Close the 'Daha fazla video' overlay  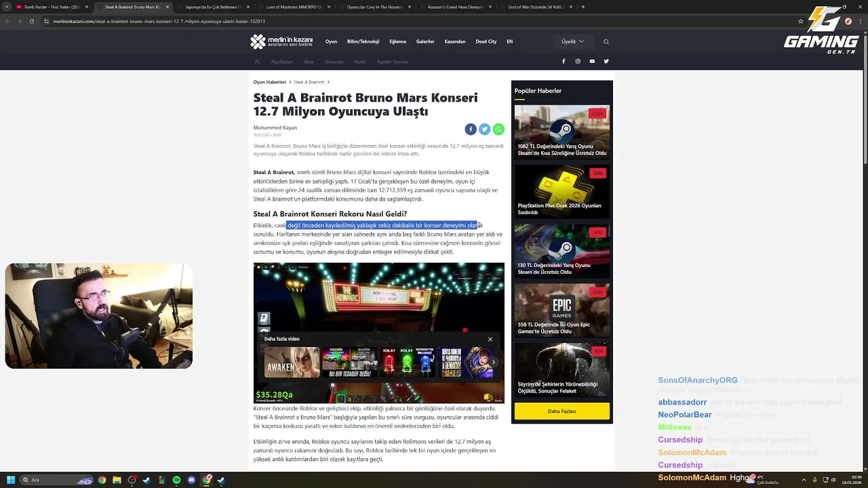click(490, 339)
